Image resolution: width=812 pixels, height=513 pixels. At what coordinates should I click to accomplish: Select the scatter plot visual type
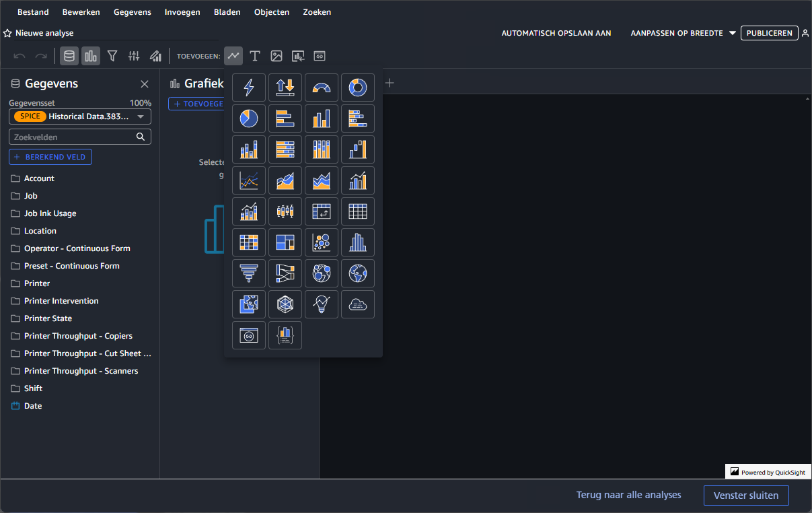click(x=322, y=242)
